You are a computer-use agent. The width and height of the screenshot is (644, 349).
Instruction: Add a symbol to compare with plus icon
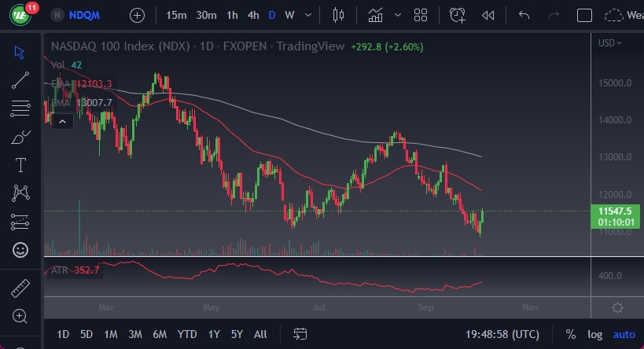[x=137, y=16]
